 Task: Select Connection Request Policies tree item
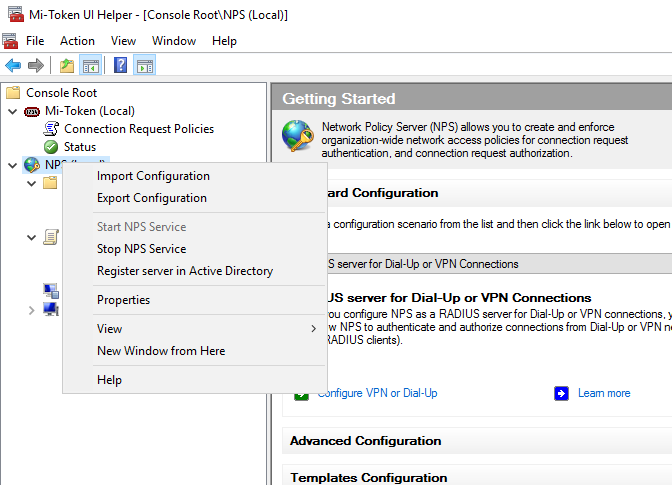[139, 129]
